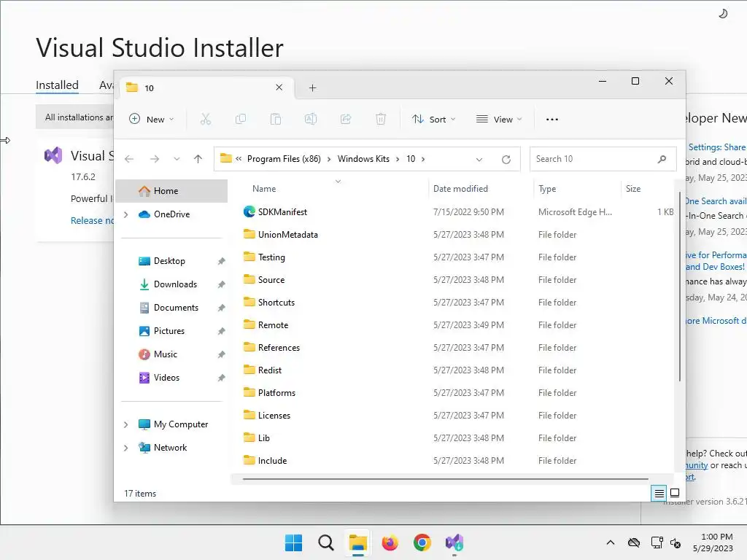Open the View dropdown
The width and height of the screenshot is (747, 560).
click(x=499, y=119)
